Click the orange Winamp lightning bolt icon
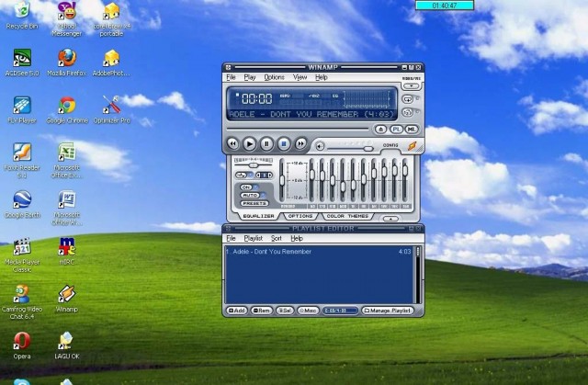Image resolution: width=588 pixels, height=385 pixels. [x=413, y=146]
